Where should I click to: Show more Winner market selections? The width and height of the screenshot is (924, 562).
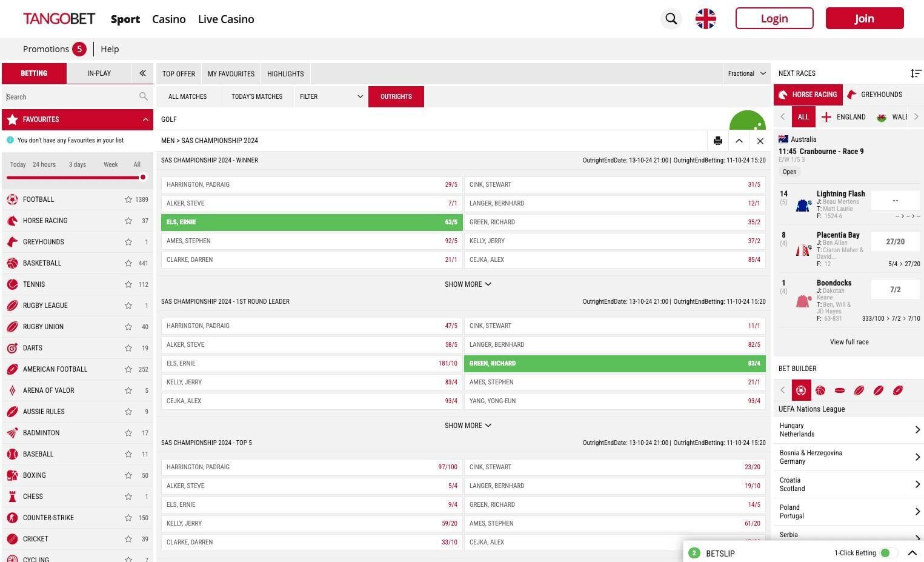click(468, 284)
